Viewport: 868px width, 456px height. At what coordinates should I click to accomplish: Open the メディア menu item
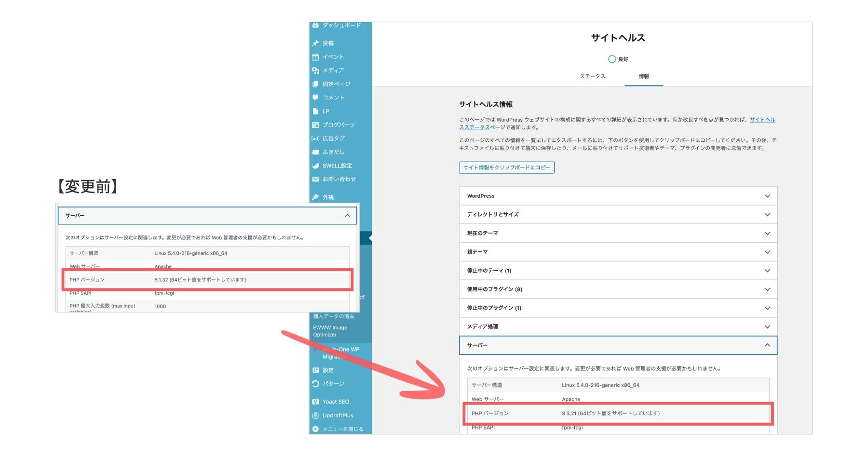pyautogui.click(x=333, y=70)
